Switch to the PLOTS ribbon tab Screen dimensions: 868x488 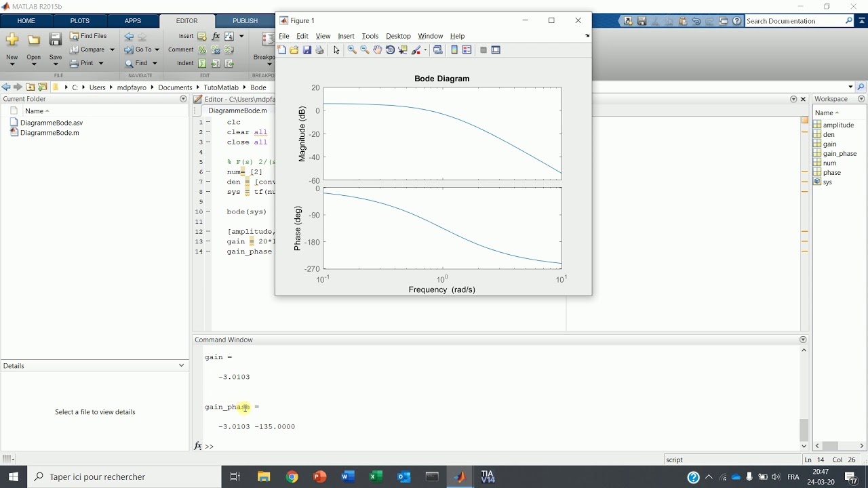(x=80, y=21)
